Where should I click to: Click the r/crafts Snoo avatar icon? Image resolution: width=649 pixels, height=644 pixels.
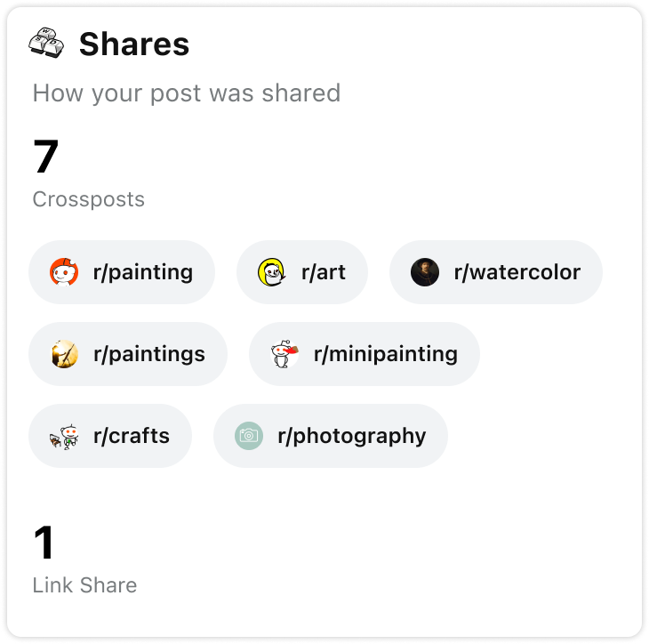pos(64,436)
